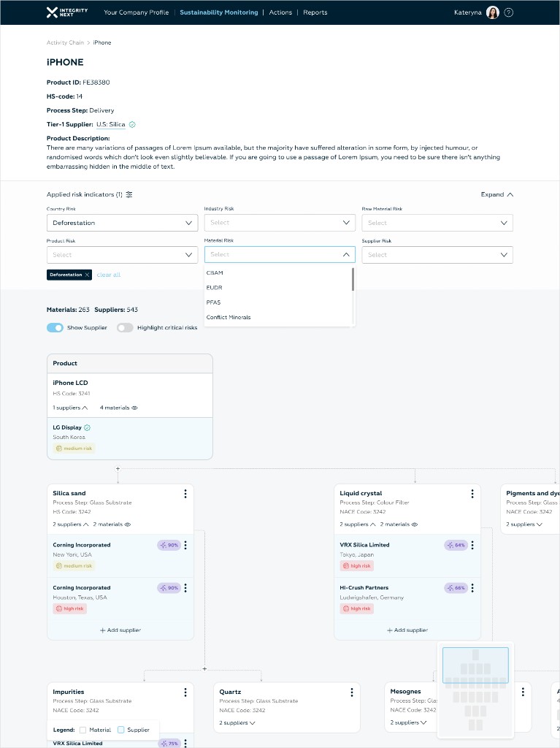Screen dimensions: 560x748
Task: Open the risk indicator filter settings icon
Action: pos(129,194)
